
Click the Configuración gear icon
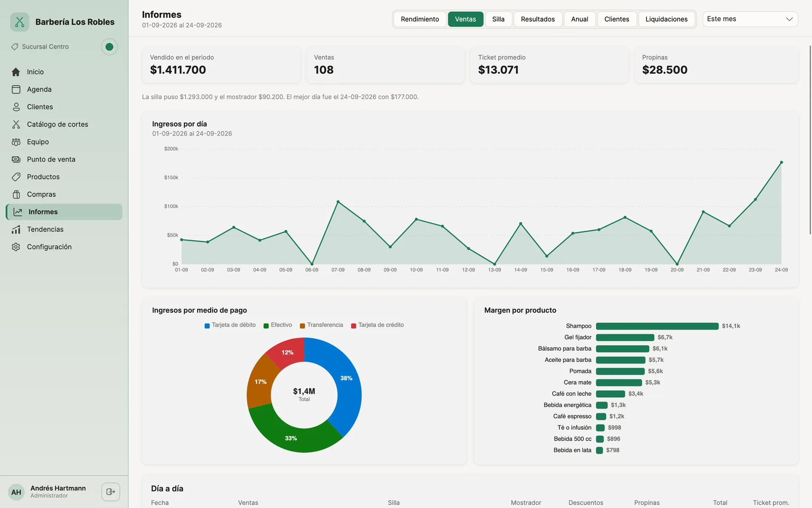(x=16, y=247)
